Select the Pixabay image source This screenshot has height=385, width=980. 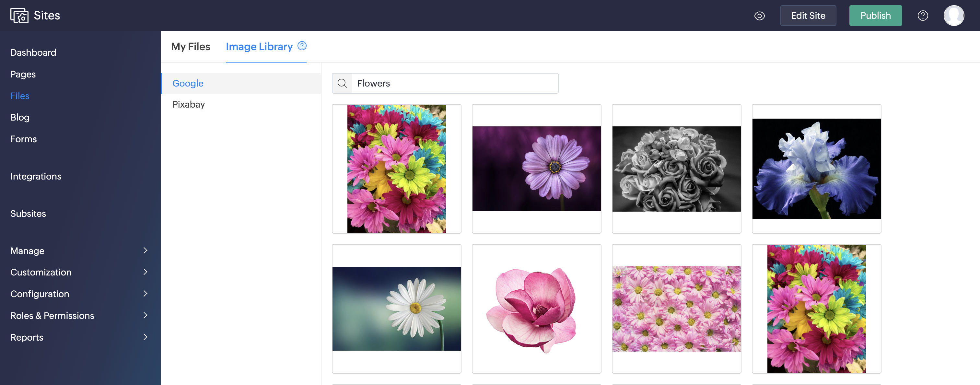point(189,105)
